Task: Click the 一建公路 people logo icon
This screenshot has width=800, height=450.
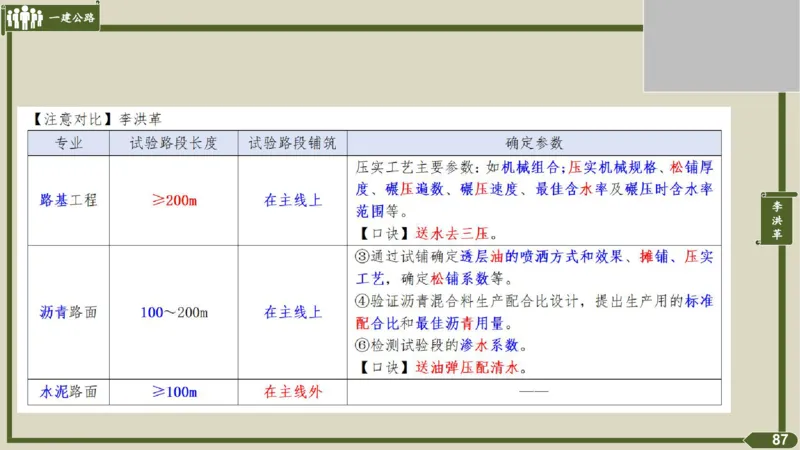Action: tap(24, 17)
